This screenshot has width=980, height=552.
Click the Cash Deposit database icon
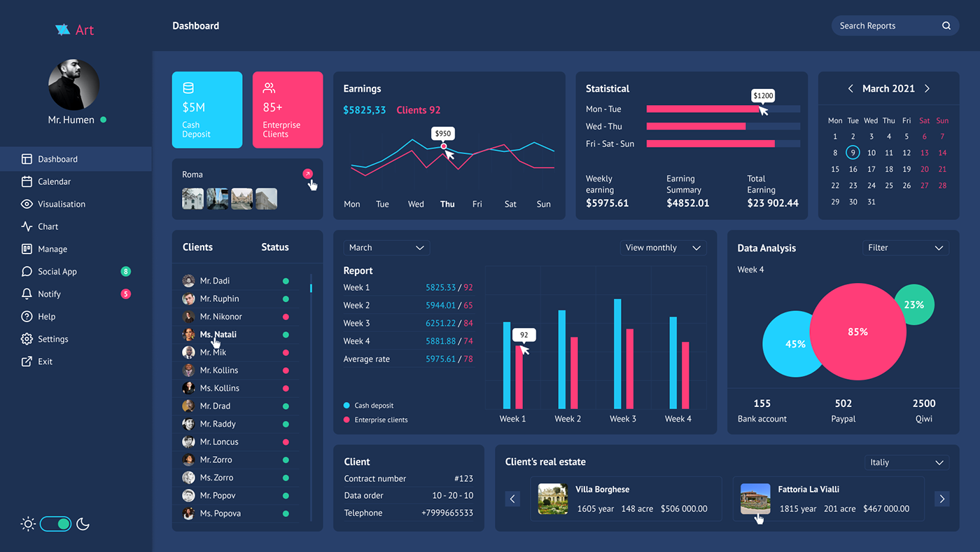click(188, 88)
